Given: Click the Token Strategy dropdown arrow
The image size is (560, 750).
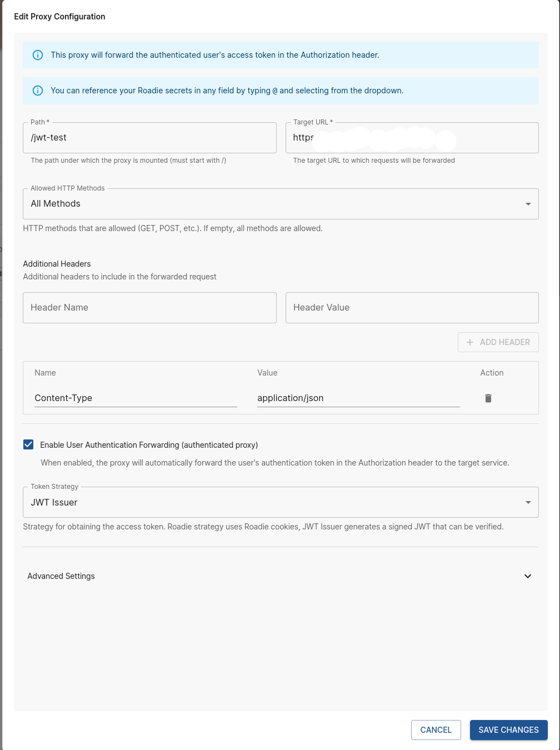Looking at the screenshot, I should click(528, 502).
